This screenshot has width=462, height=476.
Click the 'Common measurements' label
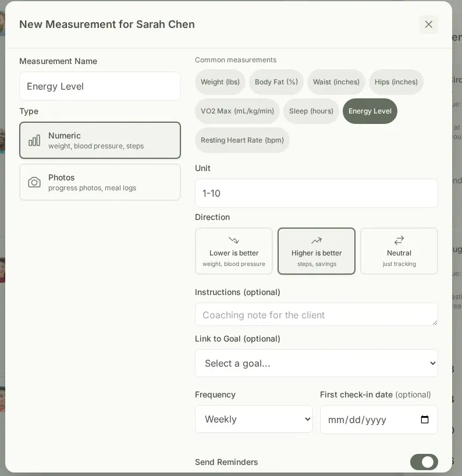[236, 60]
